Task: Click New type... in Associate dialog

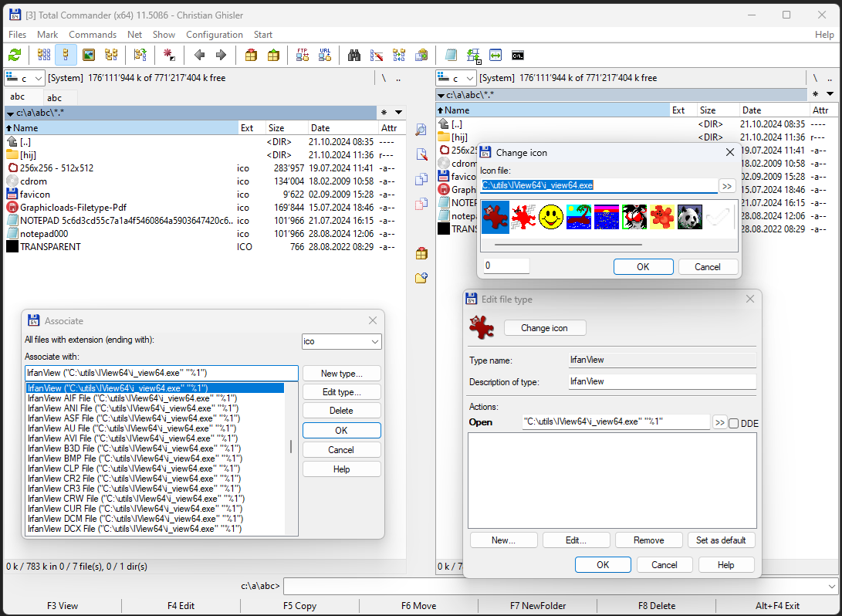Action: pos(342,374)
